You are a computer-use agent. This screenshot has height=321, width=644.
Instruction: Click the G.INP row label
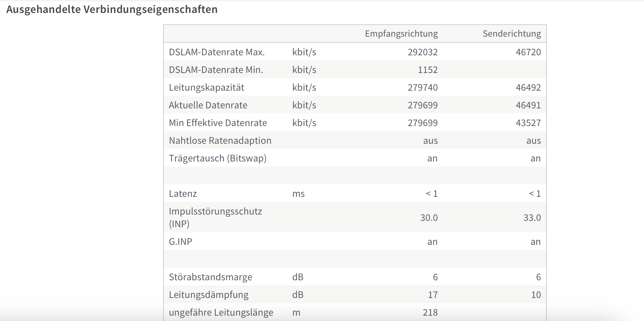pos(180,241)
